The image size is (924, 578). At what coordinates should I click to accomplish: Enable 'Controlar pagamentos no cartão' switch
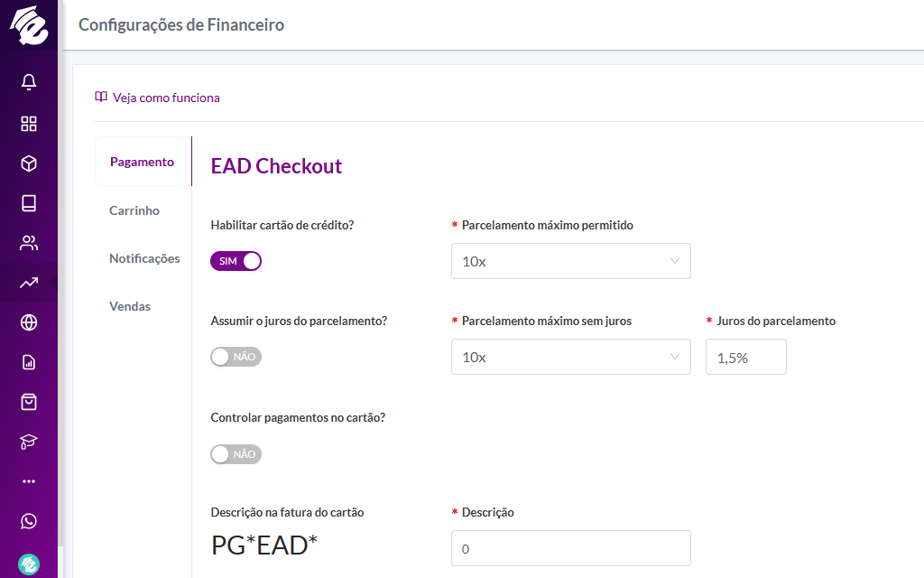236,454
